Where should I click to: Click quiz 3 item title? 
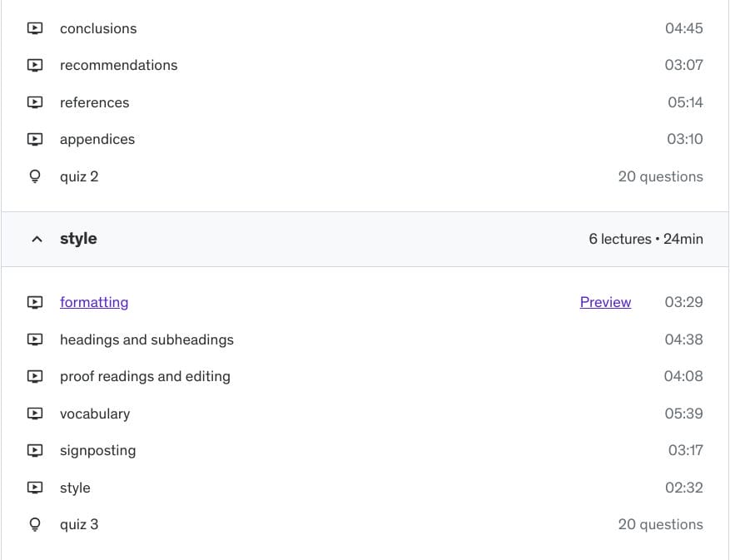(x=79, y=524)
